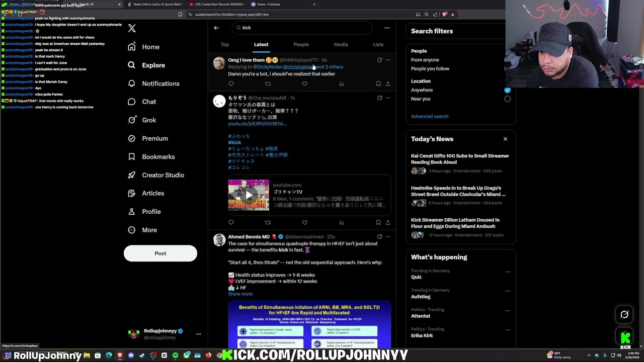Image resolution: width=644 pixels, height=362 pixels.
Task: Click the @DickyNolan mention link
Action: (x=268, y=67)
